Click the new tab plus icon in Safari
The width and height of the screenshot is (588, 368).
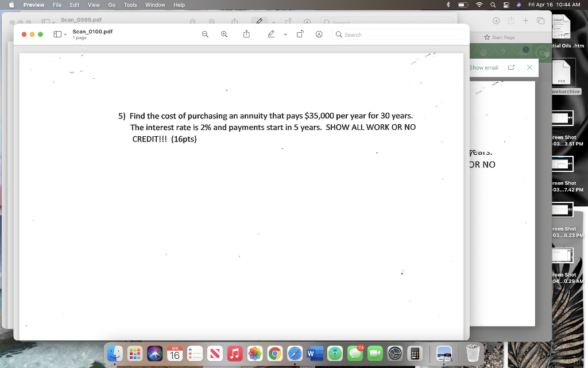(x=525, y=20)
